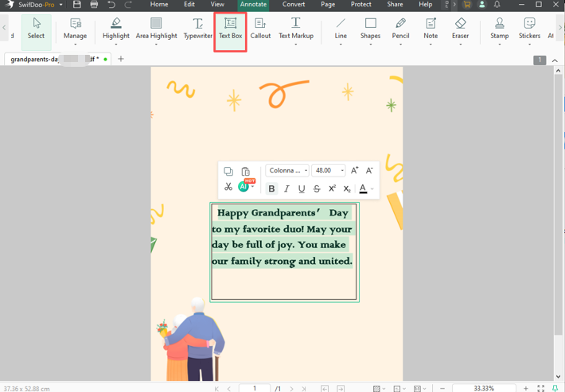Click the Callout tool icon
This screenshot has width=565, height=392.
click(x=260, y=29)
